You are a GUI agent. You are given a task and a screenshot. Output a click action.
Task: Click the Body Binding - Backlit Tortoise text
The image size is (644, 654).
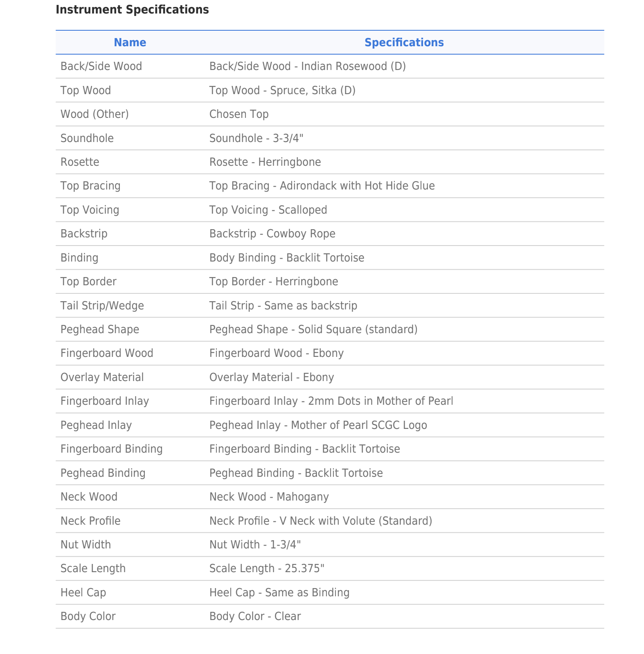(x=286, y=258)
